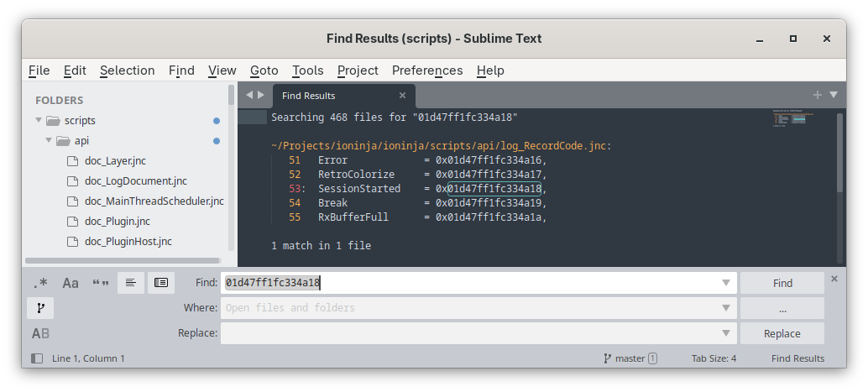Collapse the scripts folder in sidebar
This screenshot has width=868, height=392.
39,120
